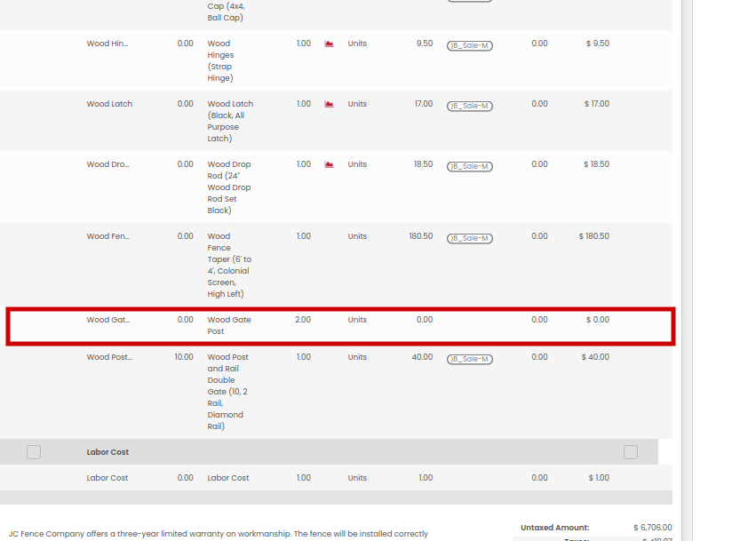Toggle checkbox at right end of Labor Cost section

(x=631, y=452)
